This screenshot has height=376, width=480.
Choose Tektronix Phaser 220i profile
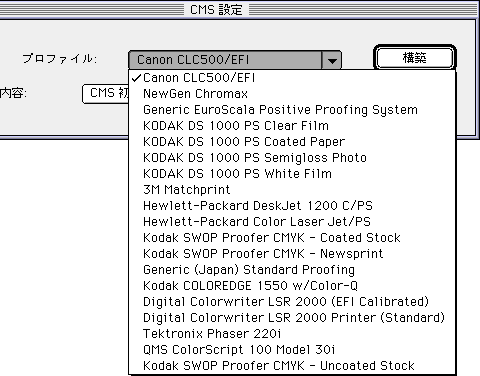(292, 334)
